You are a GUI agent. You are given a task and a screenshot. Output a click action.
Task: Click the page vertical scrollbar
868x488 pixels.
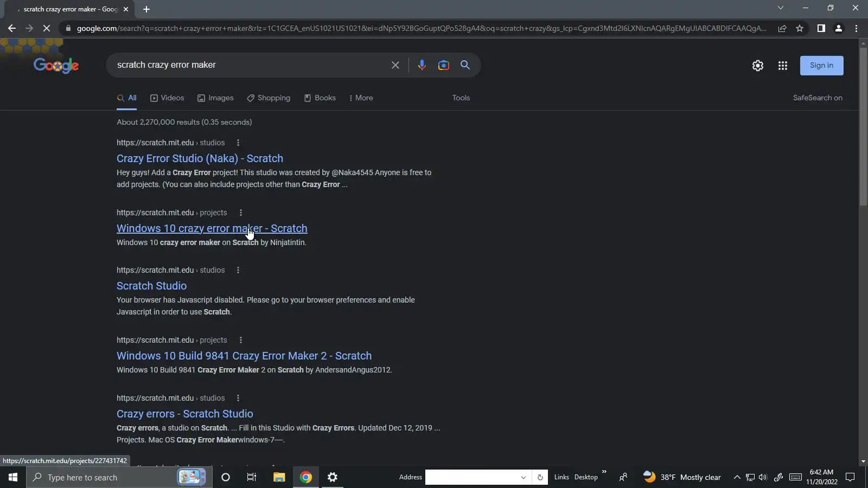(863, 127)
